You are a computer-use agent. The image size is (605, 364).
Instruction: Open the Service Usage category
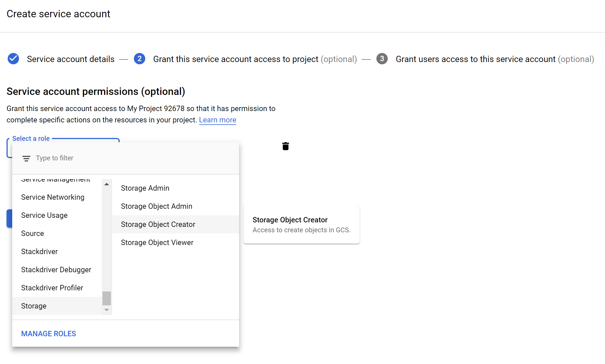[44, 215]
